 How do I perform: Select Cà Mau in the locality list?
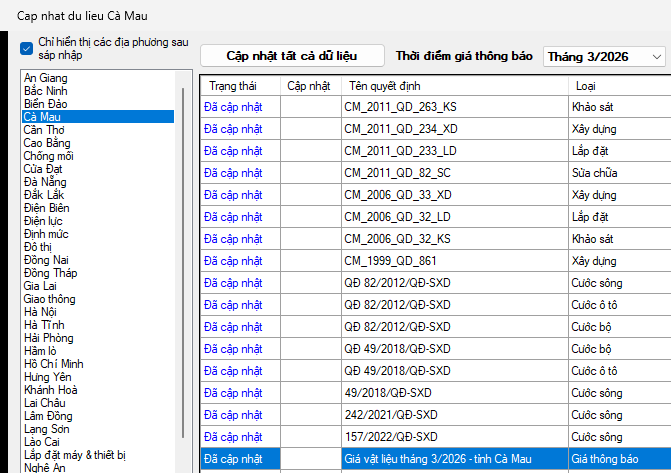click(x=42, y=117)
